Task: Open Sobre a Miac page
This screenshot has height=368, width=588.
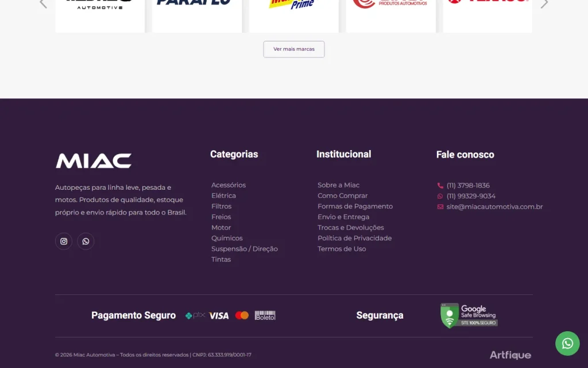Action: click(x=338, y=185)
